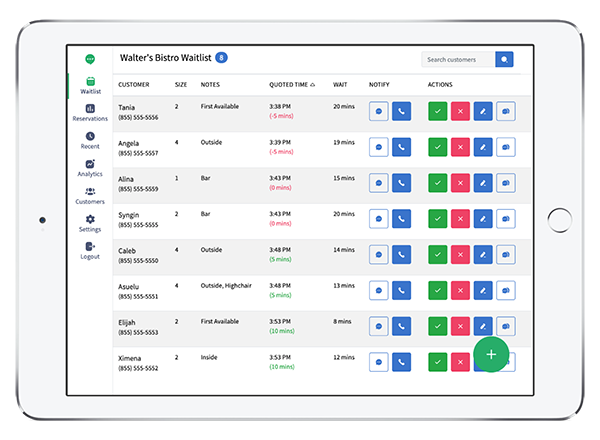Click the blue waitlist count badge 8
This screenshot has height=440, width=600.
(221, 58)
